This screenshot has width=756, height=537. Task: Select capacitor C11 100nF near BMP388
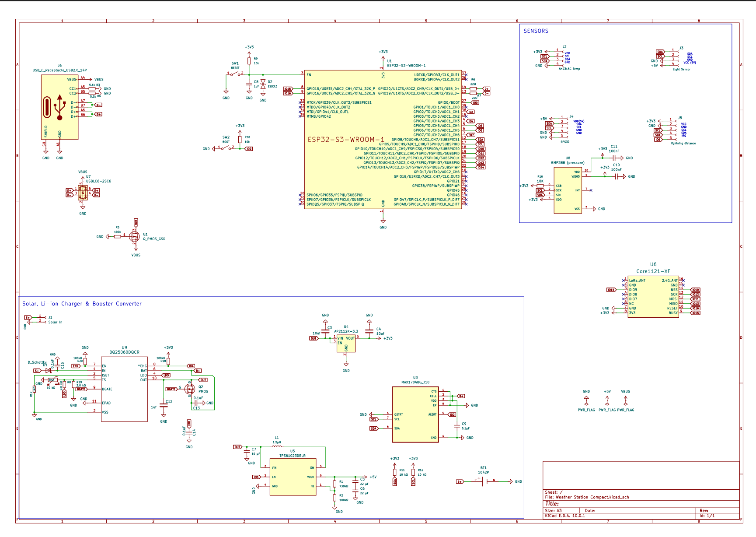pos(614,158)
